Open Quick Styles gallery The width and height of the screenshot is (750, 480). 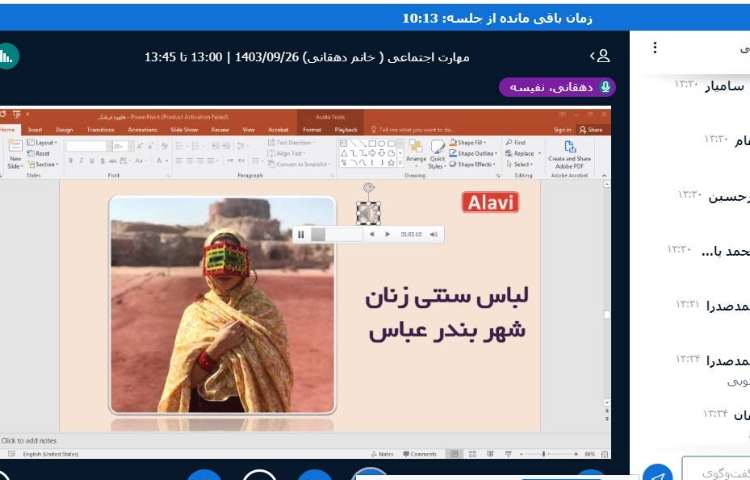click(437, 154)
